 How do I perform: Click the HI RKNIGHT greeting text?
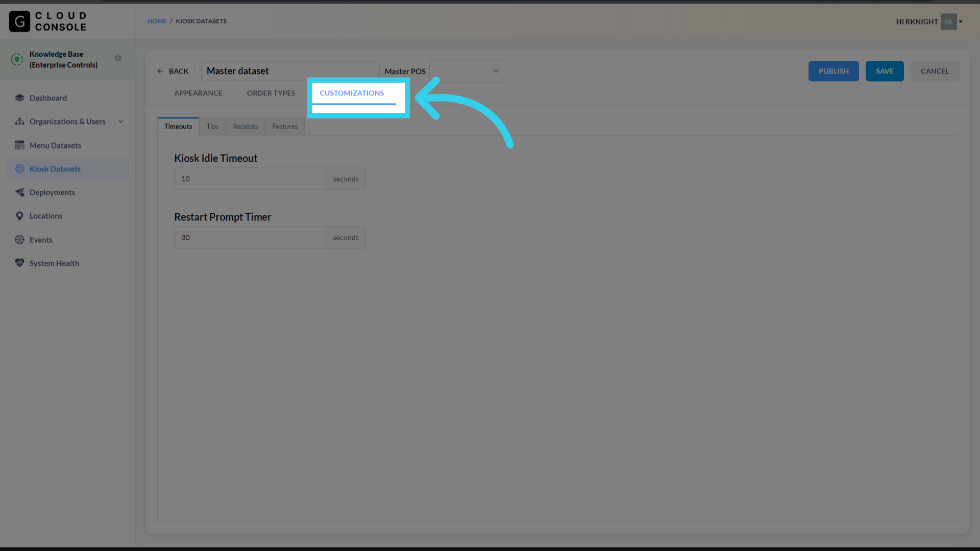[x=917, y=21]
